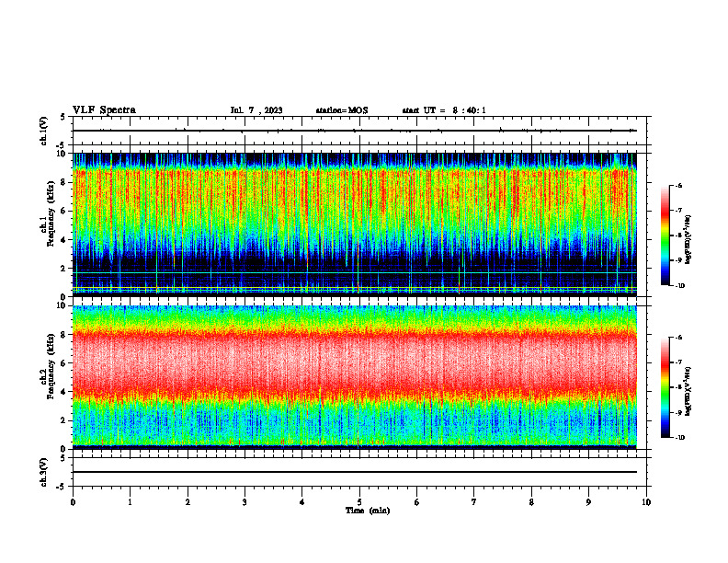Click the "VLF Spectra" plot title
The height and width of the screenshot is (563, 728).
point(104,110)
